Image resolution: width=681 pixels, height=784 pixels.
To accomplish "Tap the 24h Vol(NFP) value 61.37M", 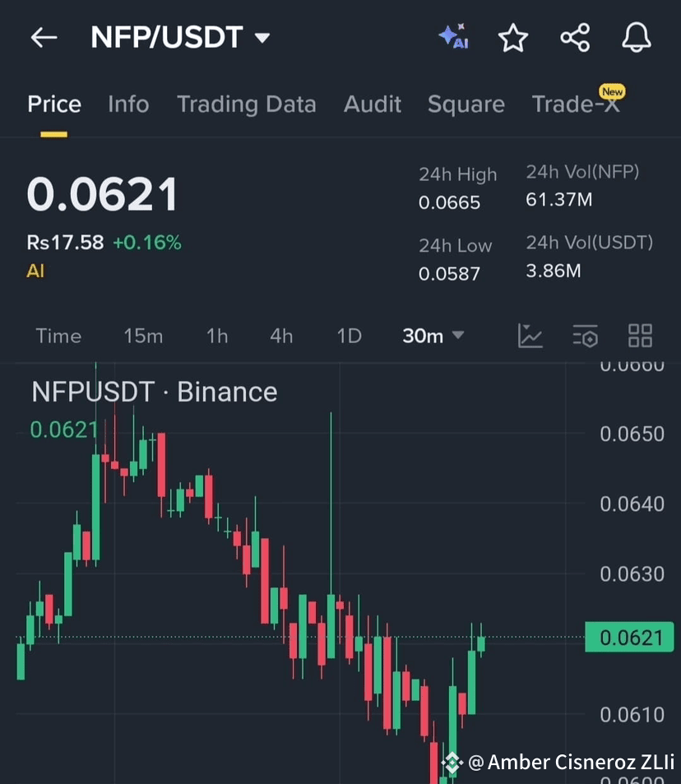I will coord(559,200).
